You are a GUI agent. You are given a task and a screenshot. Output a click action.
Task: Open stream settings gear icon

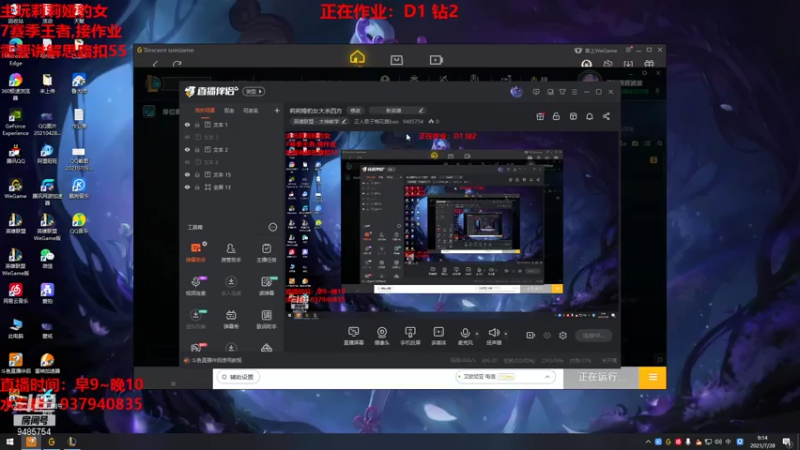coord(563,335)
